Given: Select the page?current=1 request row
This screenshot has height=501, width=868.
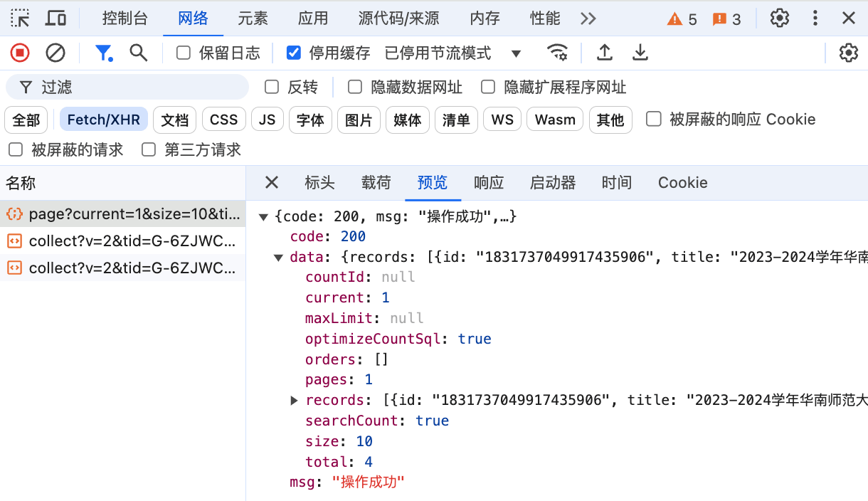Looking at the screenshot, I should point(122,213).
